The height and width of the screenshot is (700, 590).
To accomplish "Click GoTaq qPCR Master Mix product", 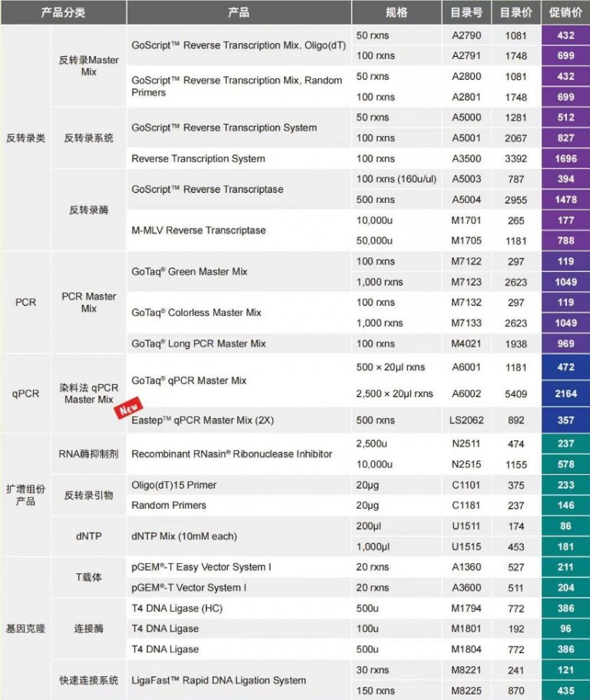I will [x=189, y=381].
